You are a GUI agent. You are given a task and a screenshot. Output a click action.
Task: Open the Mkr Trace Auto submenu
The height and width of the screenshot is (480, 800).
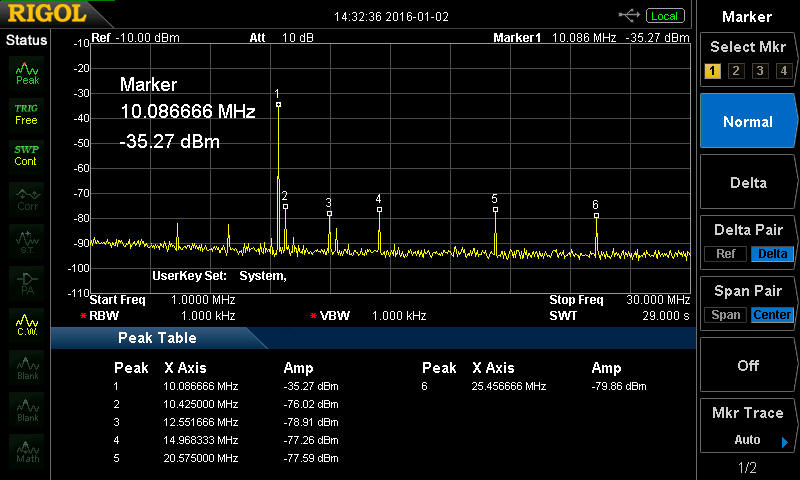tap(747, 427)
